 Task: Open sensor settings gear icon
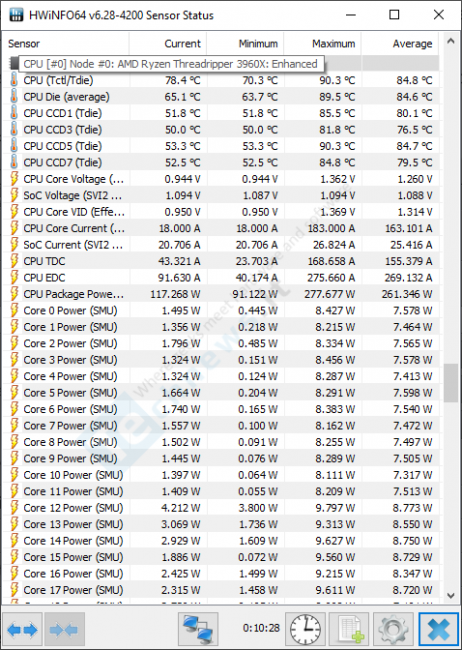pos(393,629)
